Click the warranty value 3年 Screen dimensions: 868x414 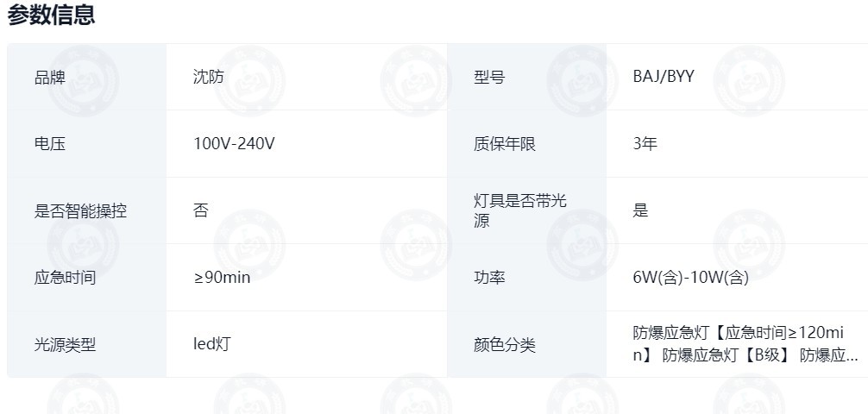(645, 144)
